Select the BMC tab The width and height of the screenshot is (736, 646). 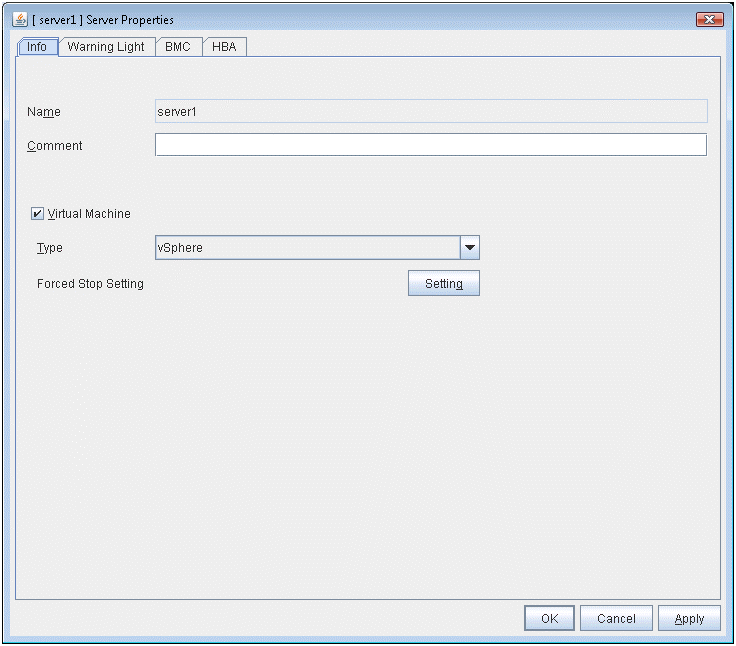coord(178,47)
